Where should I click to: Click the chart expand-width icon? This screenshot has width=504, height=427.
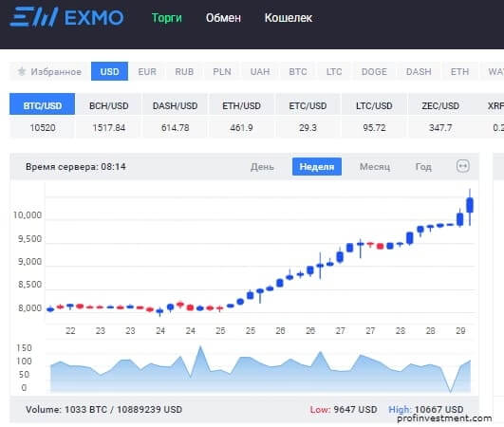(463, 166)
